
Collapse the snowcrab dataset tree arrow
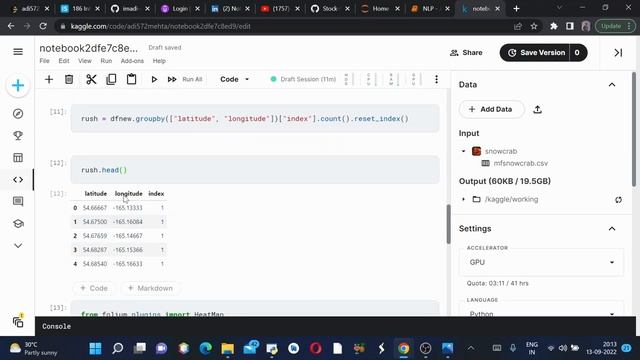coord(463,151)
